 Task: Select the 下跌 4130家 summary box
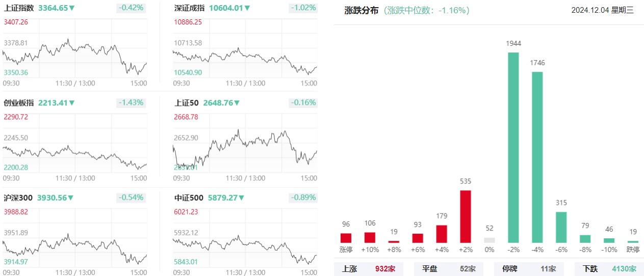(x=609, y=269)
